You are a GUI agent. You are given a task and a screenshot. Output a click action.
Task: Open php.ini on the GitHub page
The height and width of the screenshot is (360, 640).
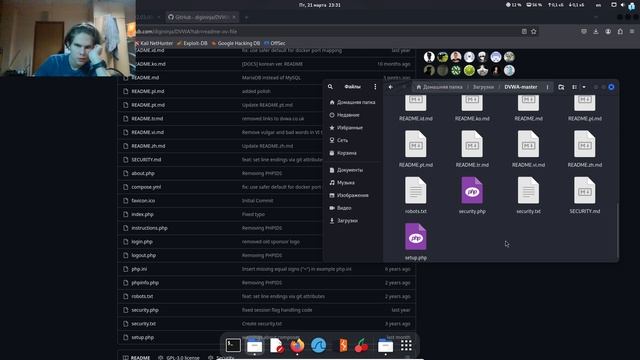point(139,269)
